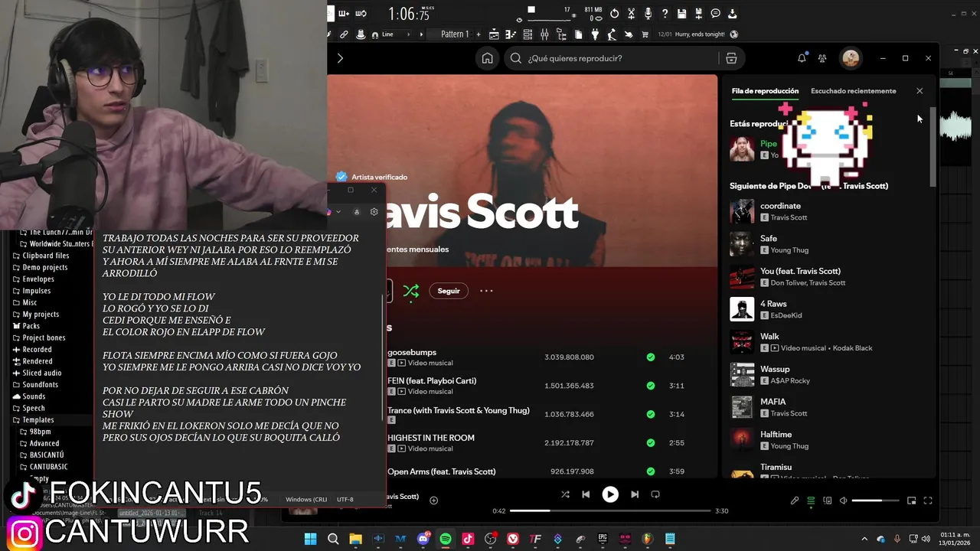Image resolution: width=980 pixels, height=551 pixels.
Task: Toggle repeat in player bar
Action: [x=655, y=494]
